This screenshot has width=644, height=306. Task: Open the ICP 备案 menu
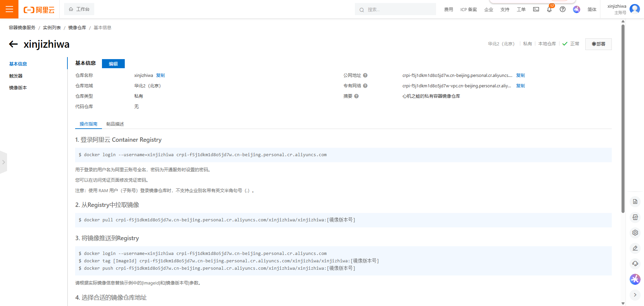click(469, 9)
